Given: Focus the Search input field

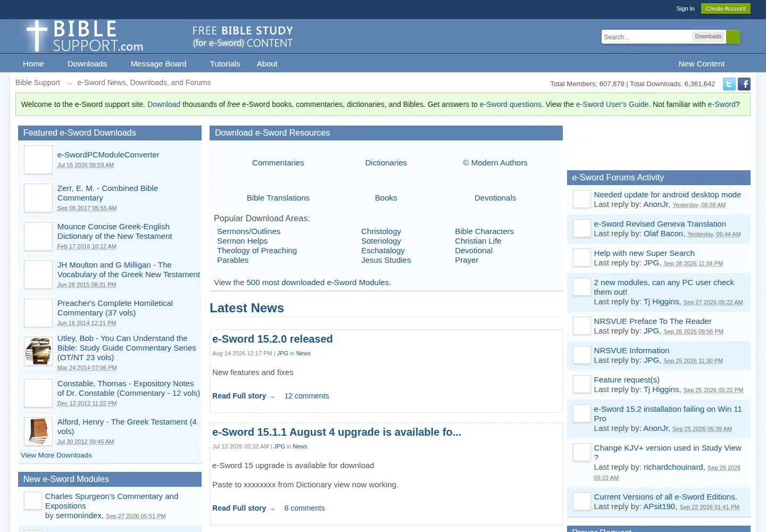Looking at the screenshot, I should pyautogui.click(x=646, y=37).
